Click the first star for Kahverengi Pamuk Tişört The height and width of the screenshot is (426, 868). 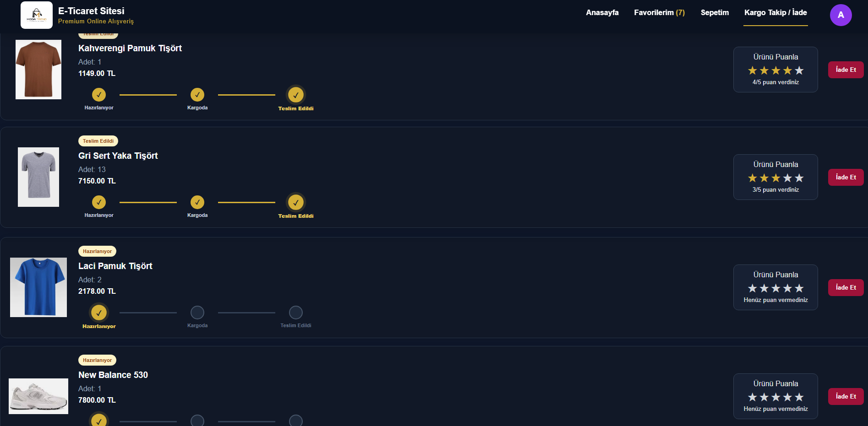(x=753, y=70)
